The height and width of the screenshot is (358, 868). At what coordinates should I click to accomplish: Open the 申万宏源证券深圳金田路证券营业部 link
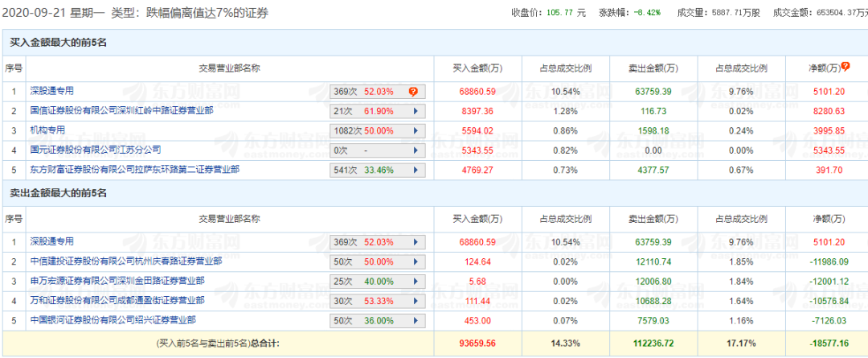[x=117, y=280]
